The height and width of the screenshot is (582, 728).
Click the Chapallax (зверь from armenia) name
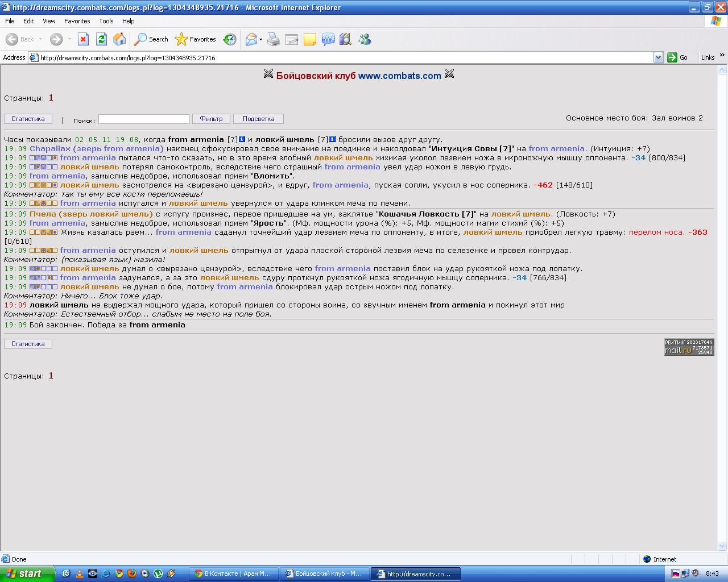(x=97, y=148)
